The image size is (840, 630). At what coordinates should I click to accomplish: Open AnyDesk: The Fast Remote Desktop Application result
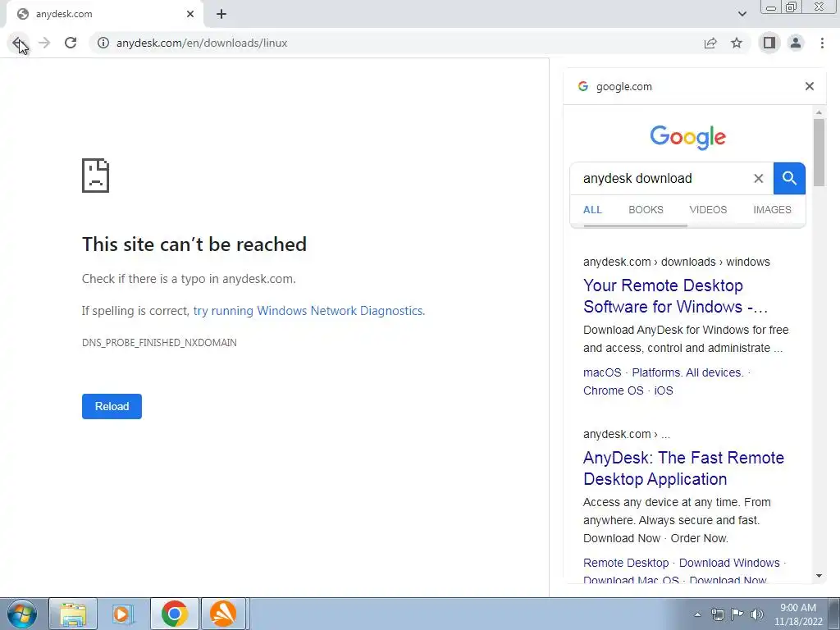point(683,468)
